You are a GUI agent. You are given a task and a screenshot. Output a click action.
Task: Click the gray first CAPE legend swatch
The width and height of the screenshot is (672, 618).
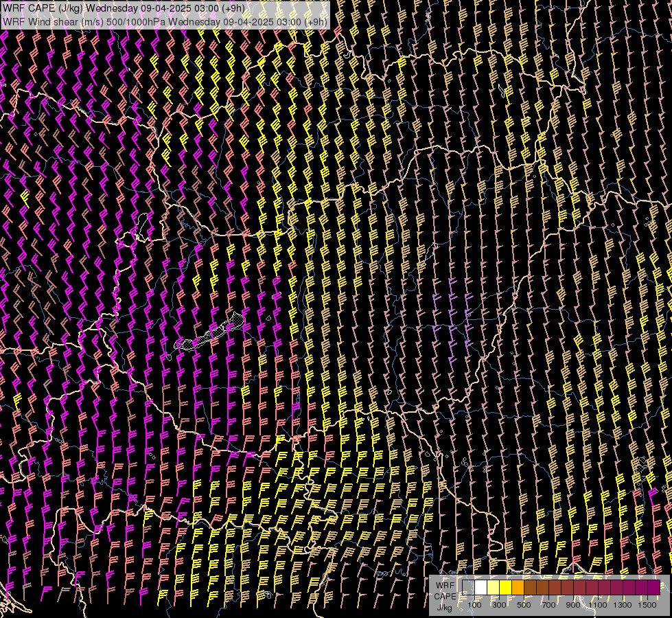(x=468, y=587)
